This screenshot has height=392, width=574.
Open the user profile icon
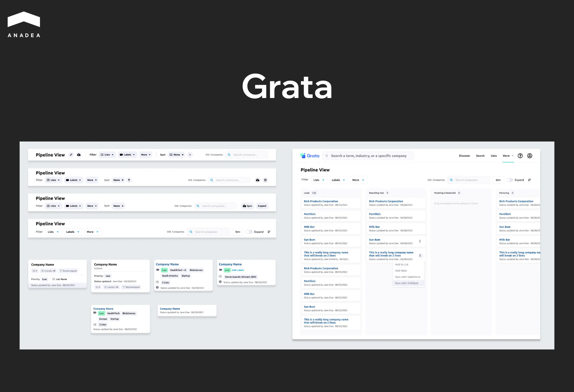[530, 156]
